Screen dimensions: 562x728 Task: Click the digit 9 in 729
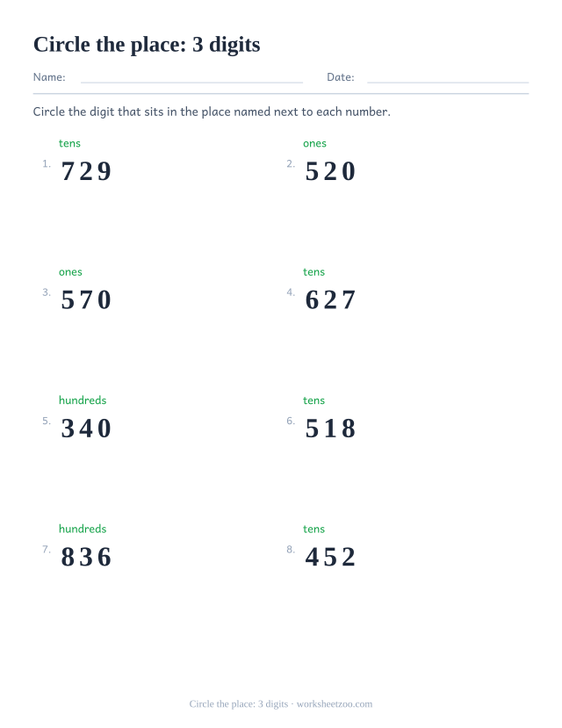tap(104, 171)
